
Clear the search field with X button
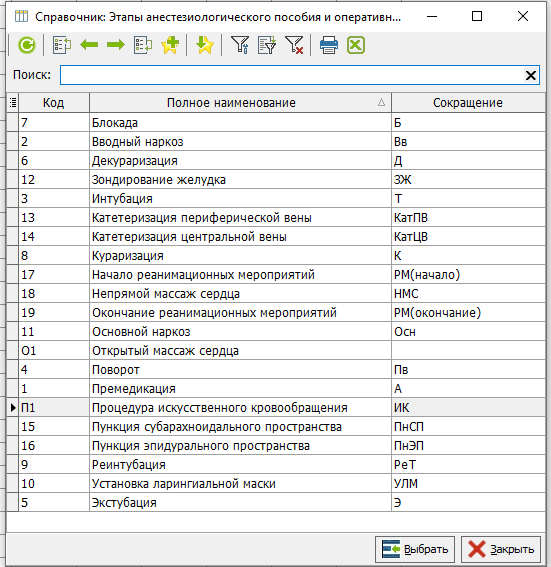point(530,75)
